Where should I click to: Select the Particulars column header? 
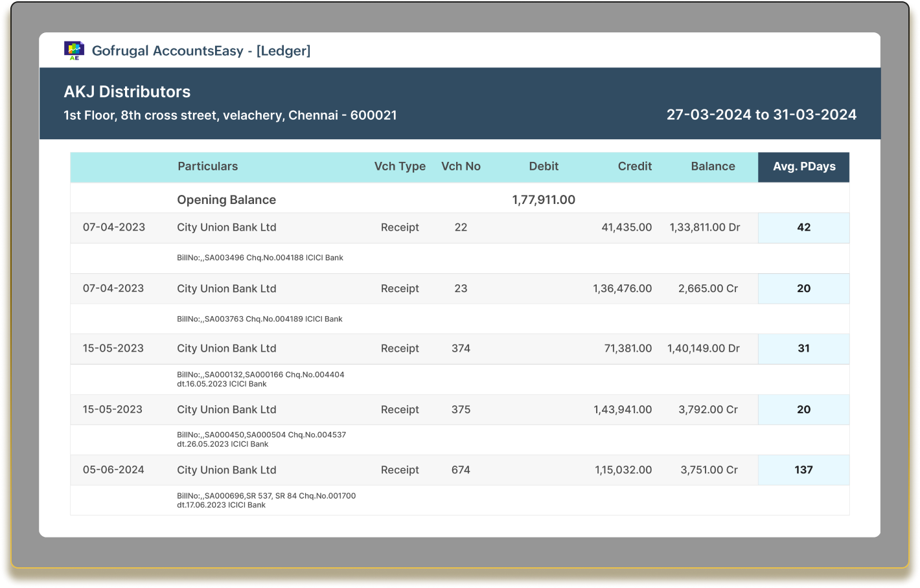pos(208,166)
